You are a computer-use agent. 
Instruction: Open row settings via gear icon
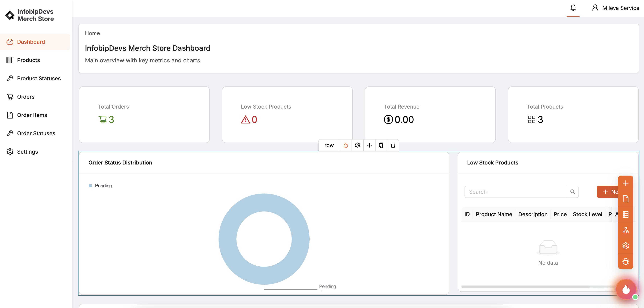click(357, 145)
